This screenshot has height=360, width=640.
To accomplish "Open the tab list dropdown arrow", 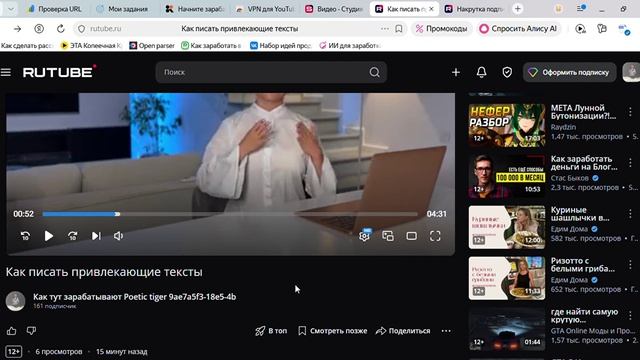I will pos(11,9).
